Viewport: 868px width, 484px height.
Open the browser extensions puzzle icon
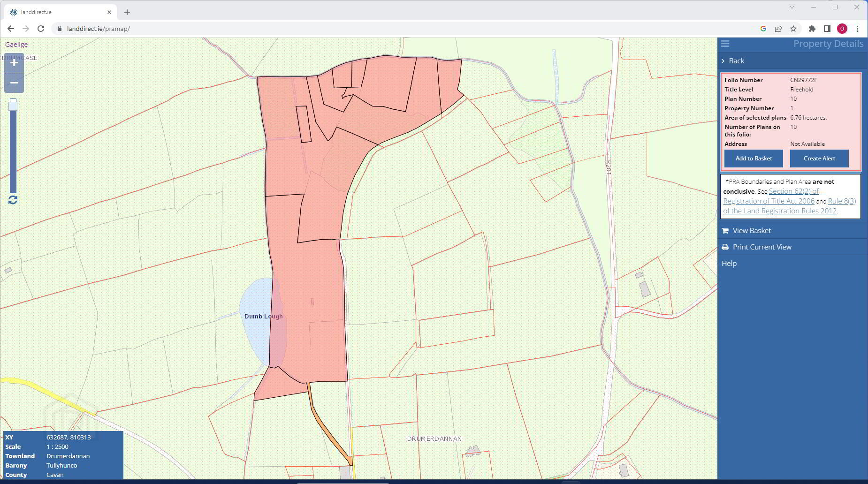(812, 29)
